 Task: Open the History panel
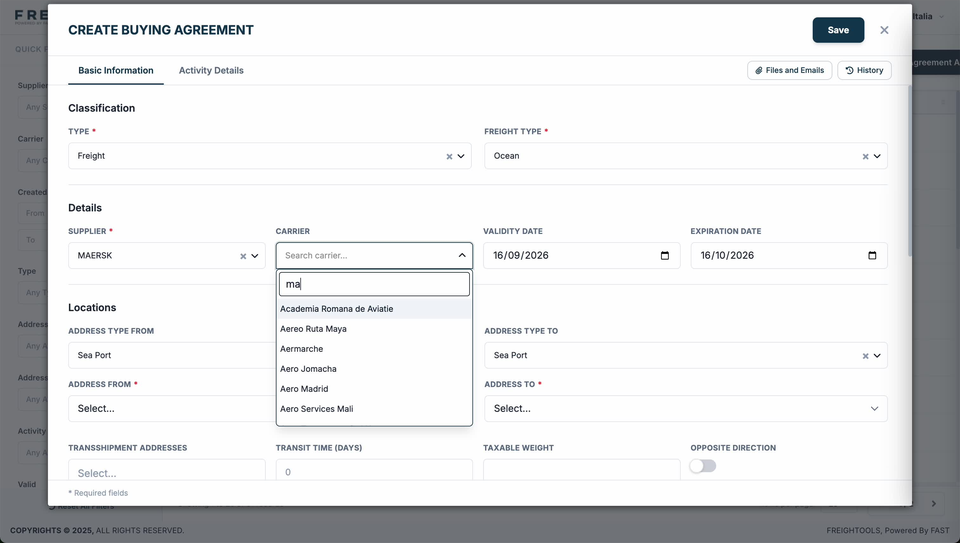[x=864, y=70]
